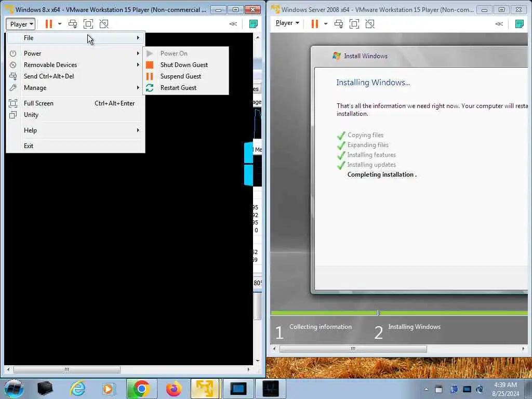Choose Exit from Player menu
This screenshot has height=399, width=532.
(76, 146)
